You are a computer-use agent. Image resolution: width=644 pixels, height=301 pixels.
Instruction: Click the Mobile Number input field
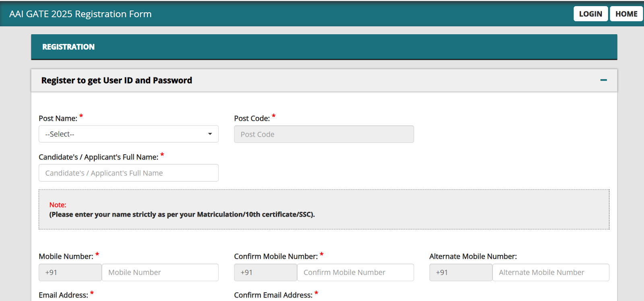[x=160, y=272]
